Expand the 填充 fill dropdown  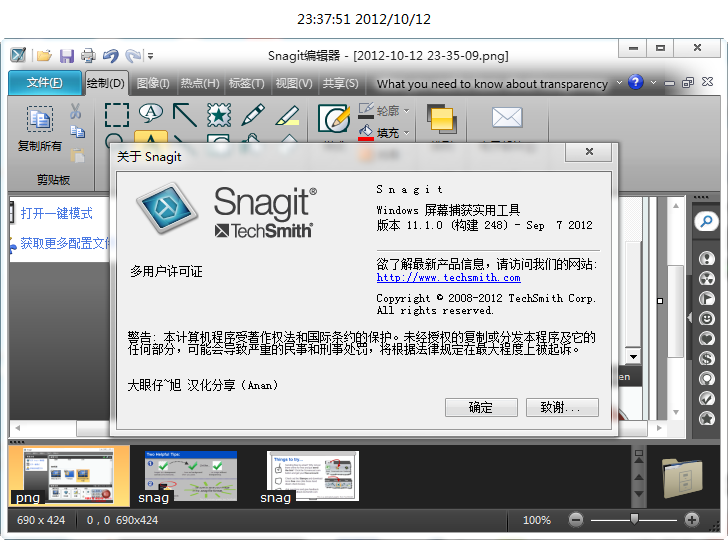[407, 133]
